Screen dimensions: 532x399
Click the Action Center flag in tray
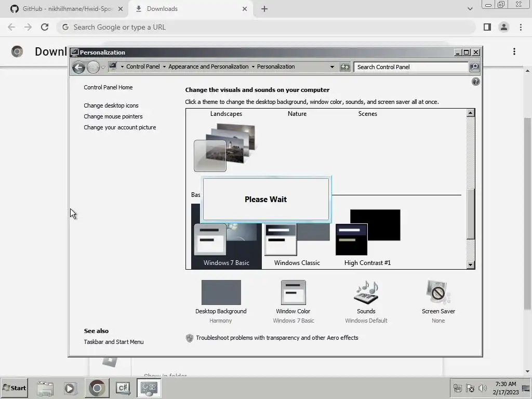tap(470, 388)
